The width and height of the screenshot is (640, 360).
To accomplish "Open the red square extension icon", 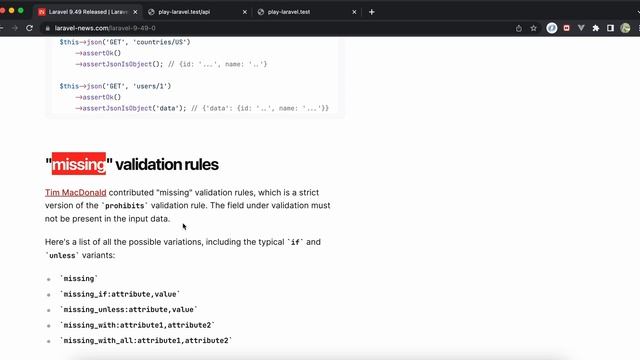I will coord(567,28).
